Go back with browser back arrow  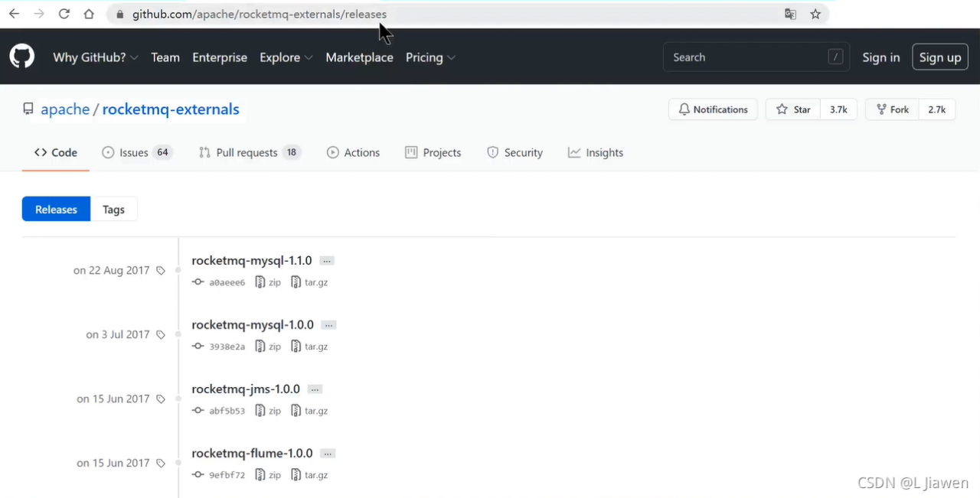pyautogui.click(x=14, y=14)
